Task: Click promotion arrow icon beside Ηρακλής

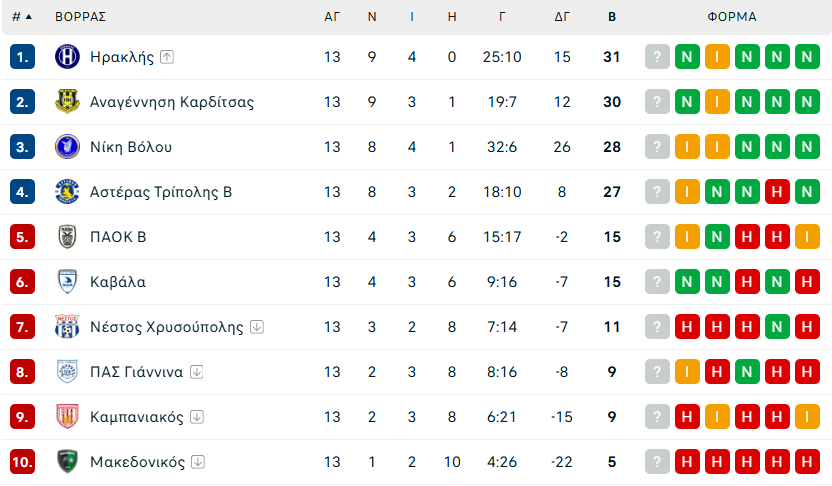Action: pyautogui.click(x=167, y=57)
